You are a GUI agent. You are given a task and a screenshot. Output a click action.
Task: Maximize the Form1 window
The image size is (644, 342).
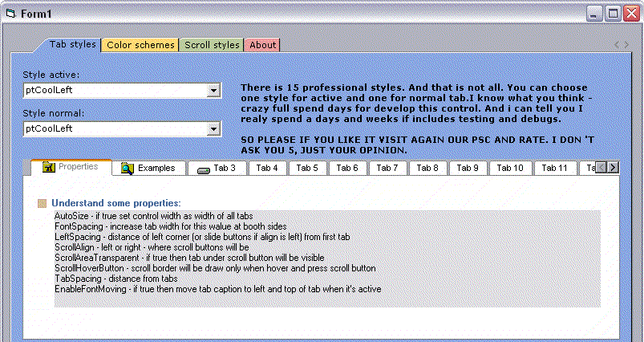click(x=613, y=13)
